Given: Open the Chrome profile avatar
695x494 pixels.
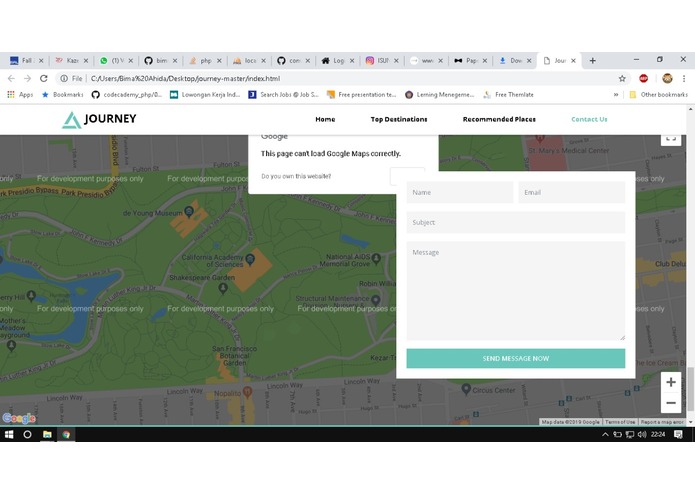Looking at the screenshot, I should (x=667, y=78).
